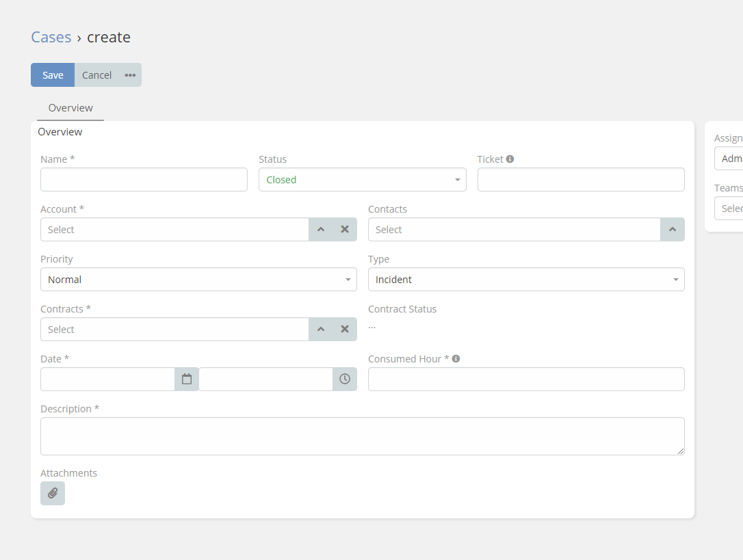This screenshot has height=560, width=743.
Task: Focus the Name input field
Action: 144,180
